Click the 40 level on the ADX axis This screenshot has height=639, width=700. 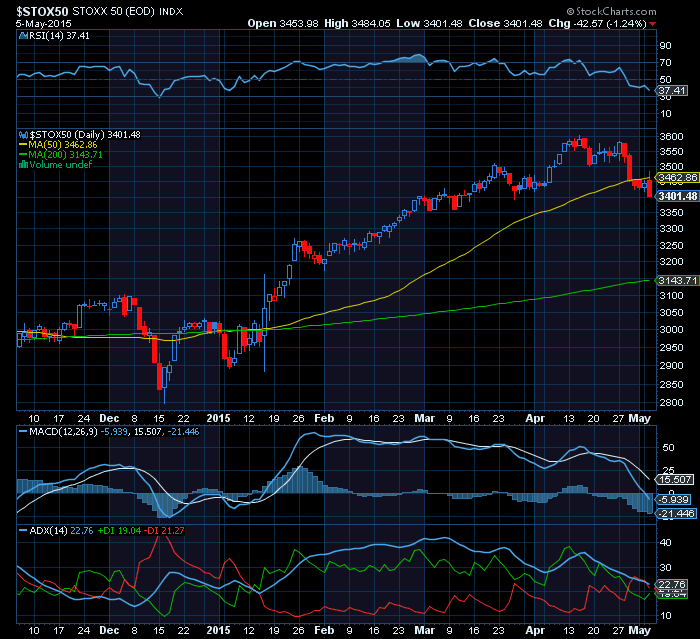(665, 543)
